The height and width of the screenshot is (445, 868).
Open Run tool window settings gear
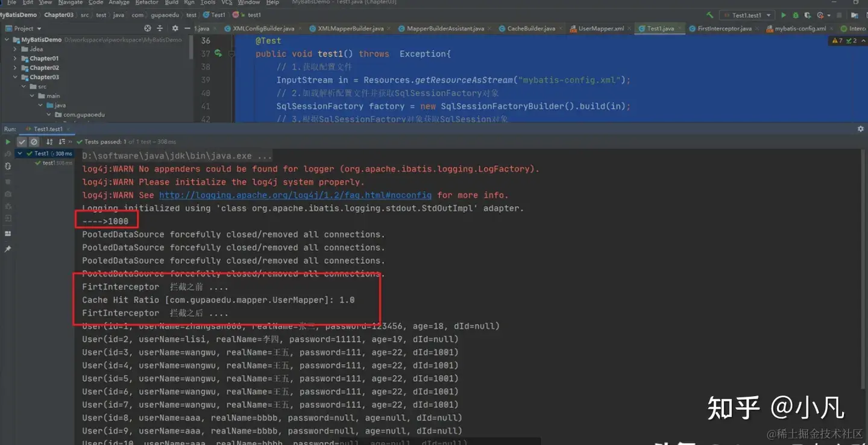pos(860,129)
